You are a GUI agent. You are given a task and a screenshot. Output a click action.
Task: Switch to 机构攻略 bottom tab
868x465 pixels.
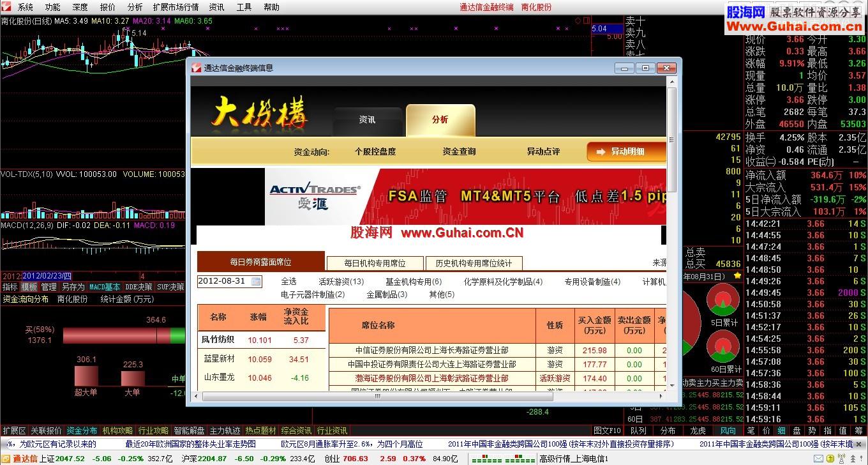[117, 431]
